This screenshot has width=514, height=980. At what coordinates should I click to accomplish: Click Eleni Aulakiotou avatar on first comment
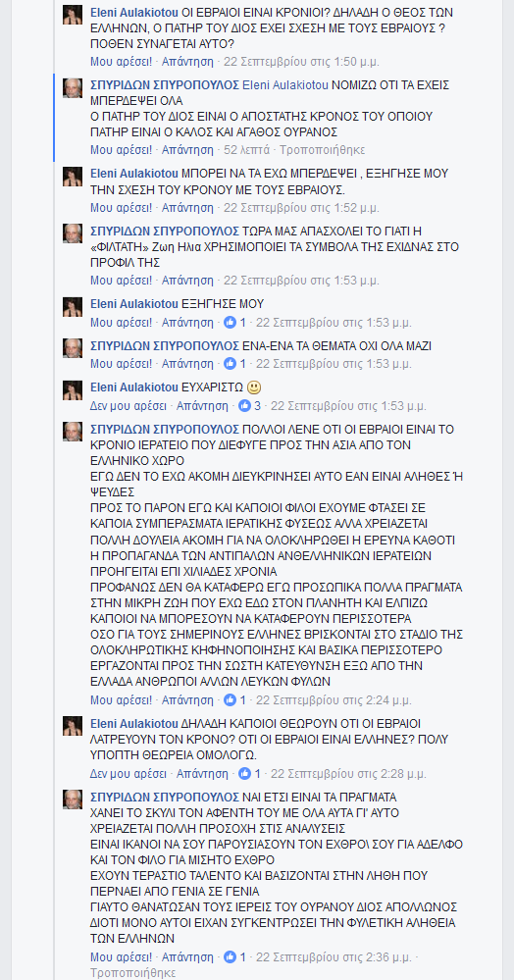pyautogui.click(x=73, y=15)
